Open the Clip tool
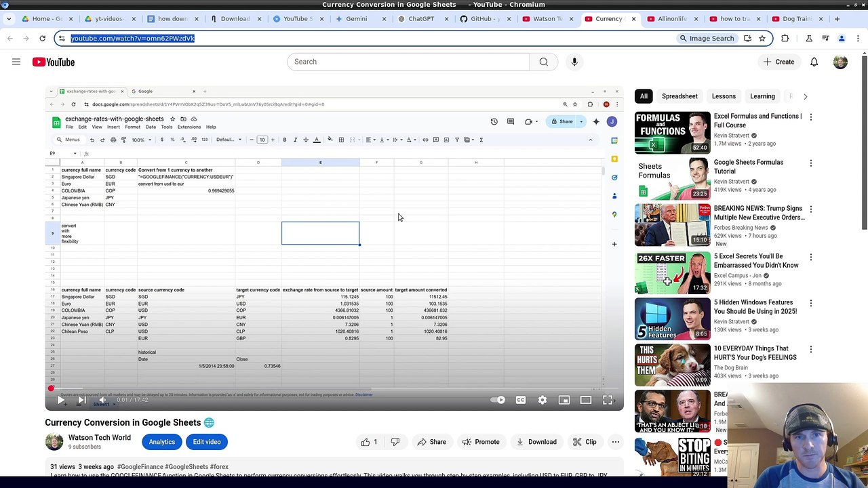This screenshot has height=488, width=868. pos(584,442)
